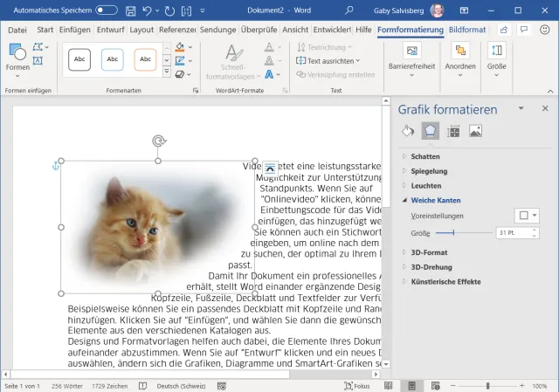Open Layout & Properties icon in pane
The image size is (559, 392).
452,131
